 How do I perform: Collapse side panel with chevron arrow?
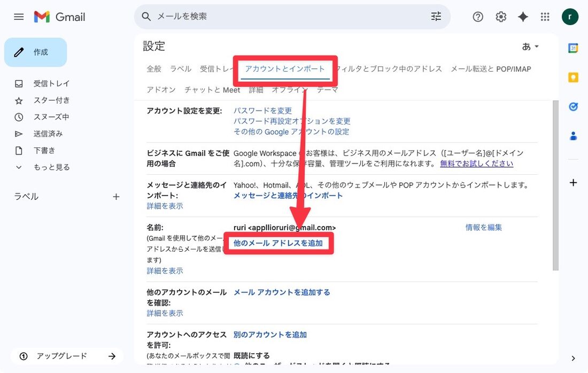coord(573,358)
